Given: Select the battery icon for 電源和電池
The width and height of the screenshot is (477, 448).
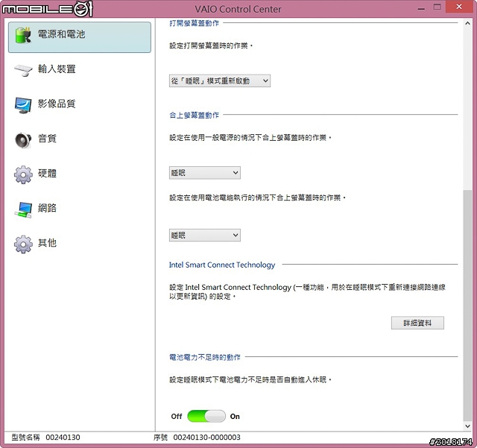Looking at the screenshot, I should (x=23, y=35).
